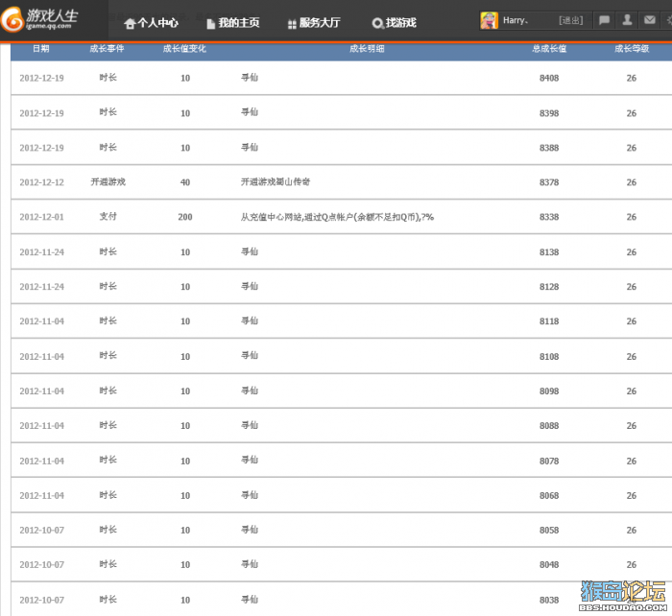Click 寻仙 in the row totaling 8068
This screenshot has width=672, height=616.
(250, 495)
